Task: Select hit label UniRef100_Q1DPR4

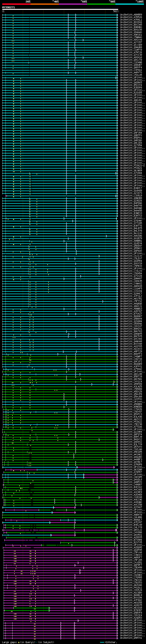Action: [131, 261]
